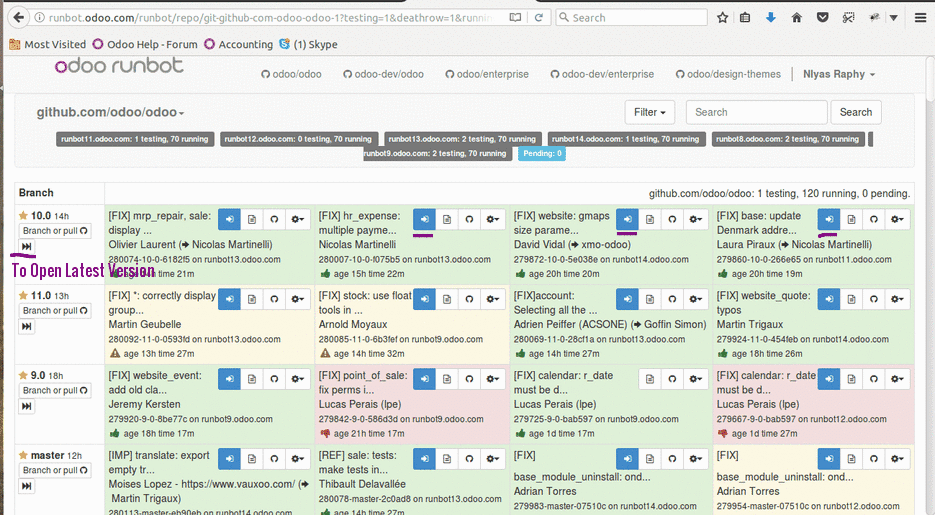Open the Accounting bookmark

(x=239, y=44)
